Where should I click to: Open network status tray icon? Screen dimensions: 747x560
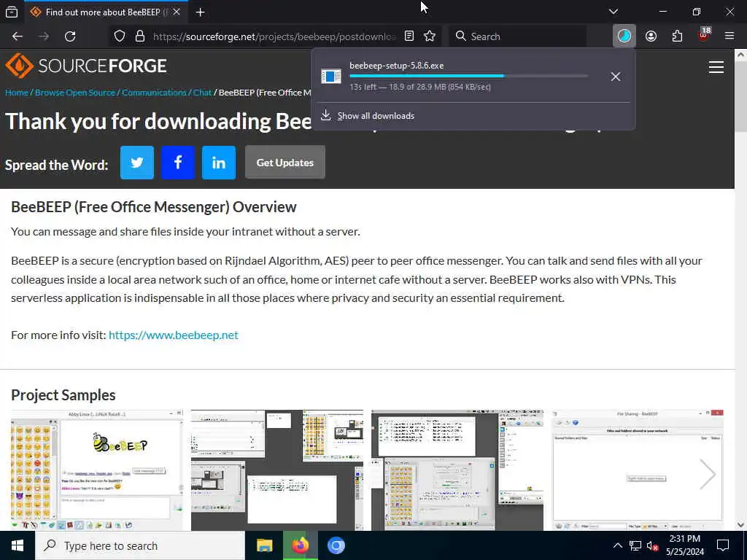[635, 545]
